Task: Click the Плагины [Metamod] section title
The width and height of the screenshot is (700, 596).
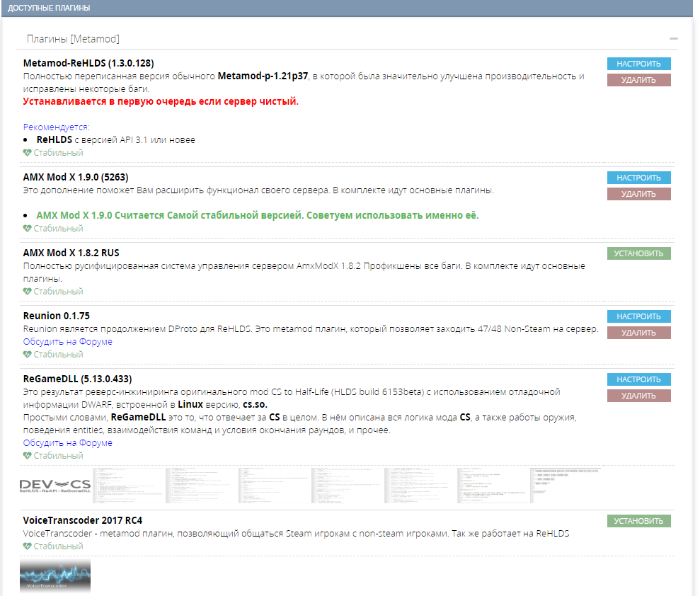Action: 73,39
